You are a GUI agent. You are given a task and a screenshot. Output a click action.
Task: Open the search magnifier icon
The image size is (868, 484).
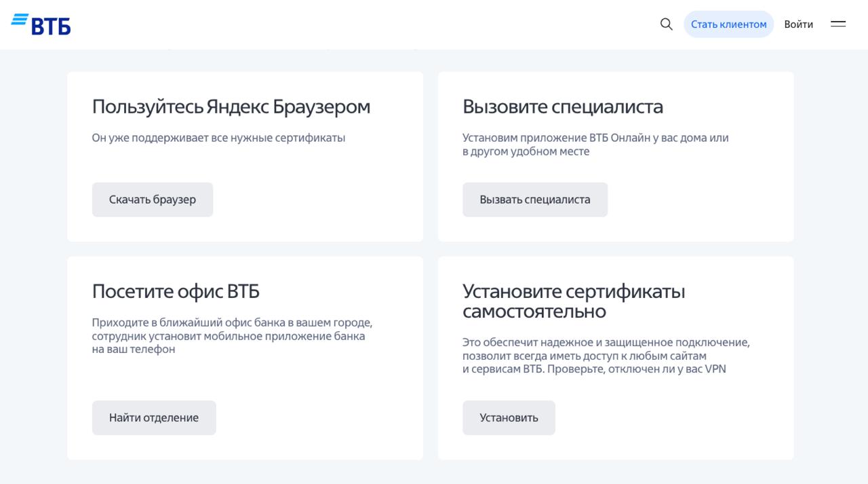coord(667,24)
